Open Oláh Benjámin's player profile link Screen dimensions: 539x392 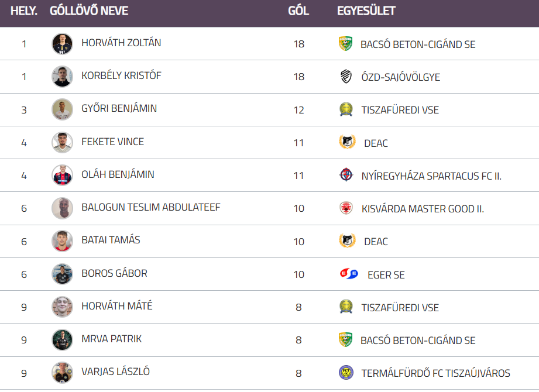(x=118, y=174)
